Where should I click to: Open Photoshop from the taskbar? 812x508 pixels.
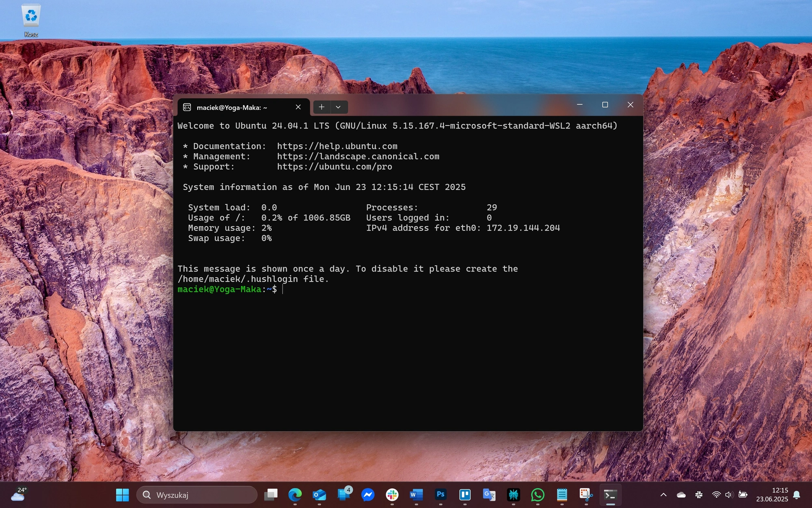pyautogui.click(x=441, y=495)
